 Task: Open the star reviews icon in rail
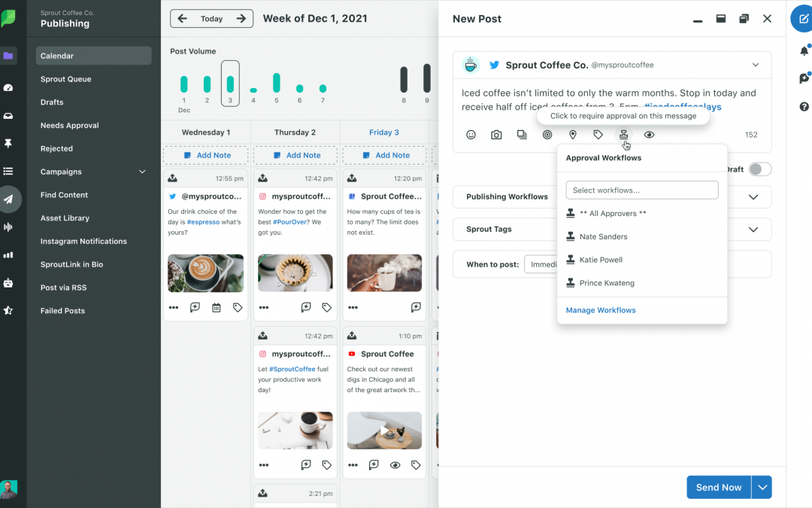(8, 311)
